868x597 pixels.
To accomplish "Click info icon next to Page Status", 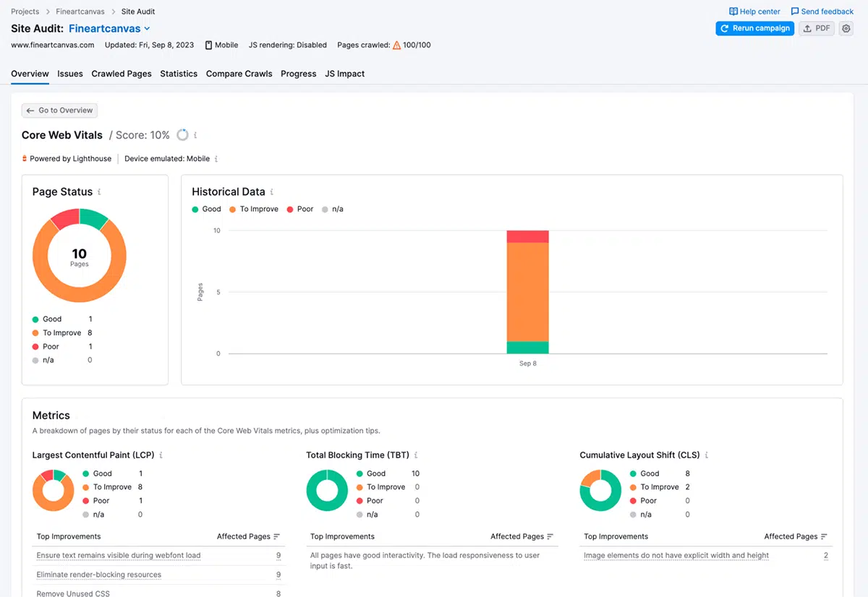I will pyautogui.click(x=99, y=192).
